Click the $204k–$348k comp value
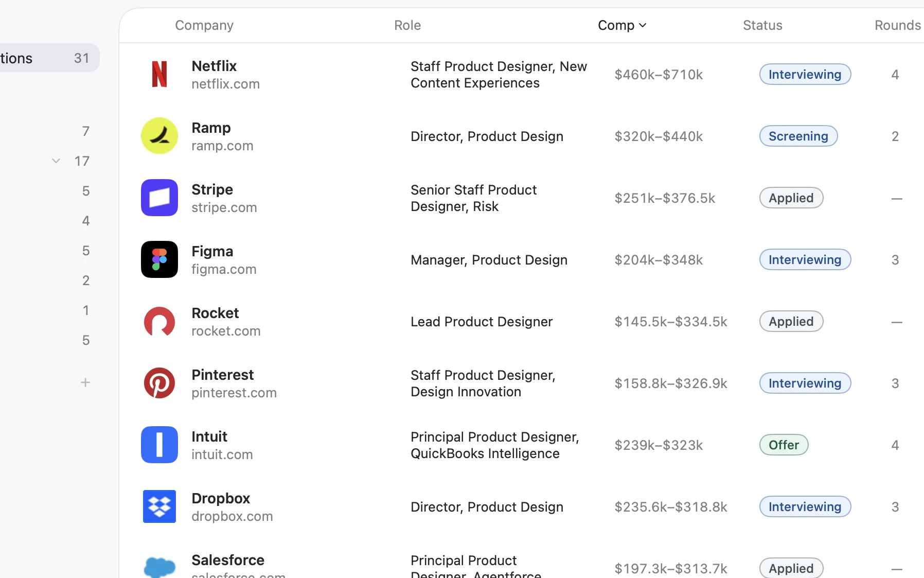Image resolution: width=924 pixels, height=578 pixels. [659, 260]
